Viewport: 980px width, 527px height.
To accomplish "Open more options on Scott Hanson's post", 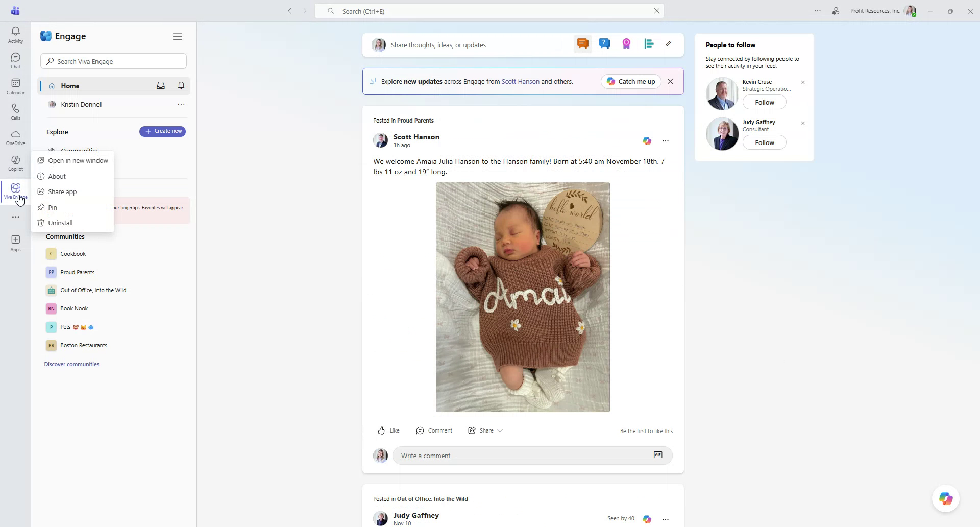I will tap(666, 140).
